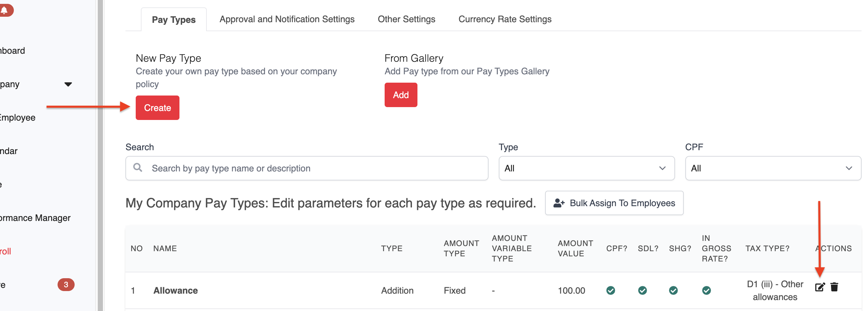Delete the Allowance pay type
Screen dimensions: 868x311
point(834,287)
